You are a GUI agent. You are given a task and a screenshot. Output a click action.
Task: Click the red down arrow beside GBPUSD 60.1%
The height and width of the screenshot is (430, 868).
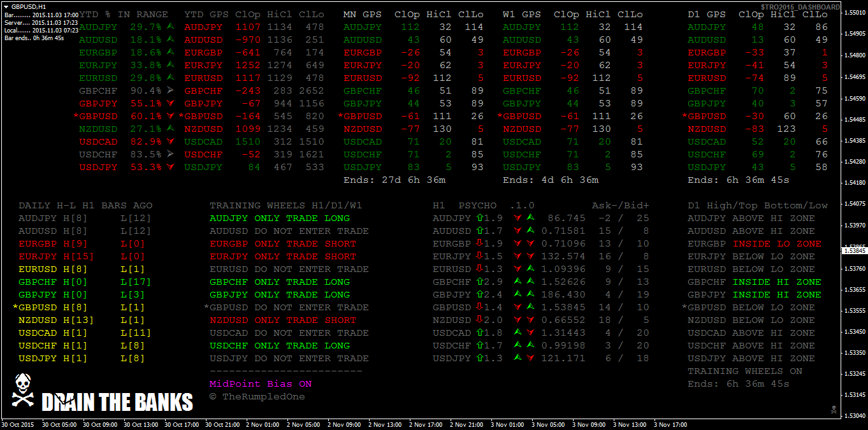[170, 116]
